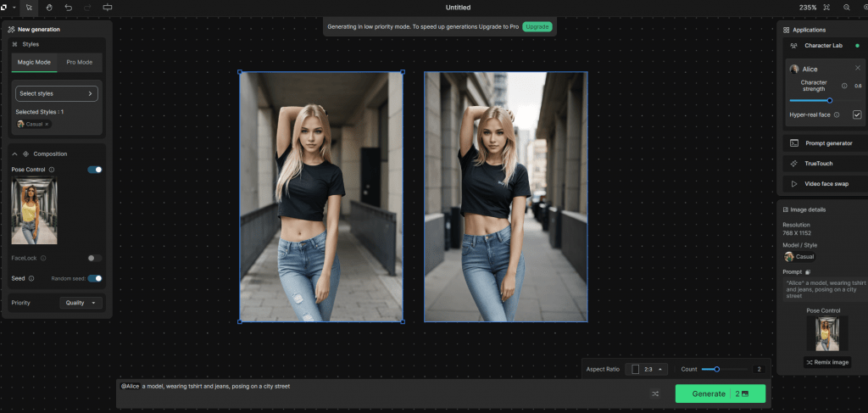
Task: Turn off the Pose Control toggle
Action: (95, 170)
